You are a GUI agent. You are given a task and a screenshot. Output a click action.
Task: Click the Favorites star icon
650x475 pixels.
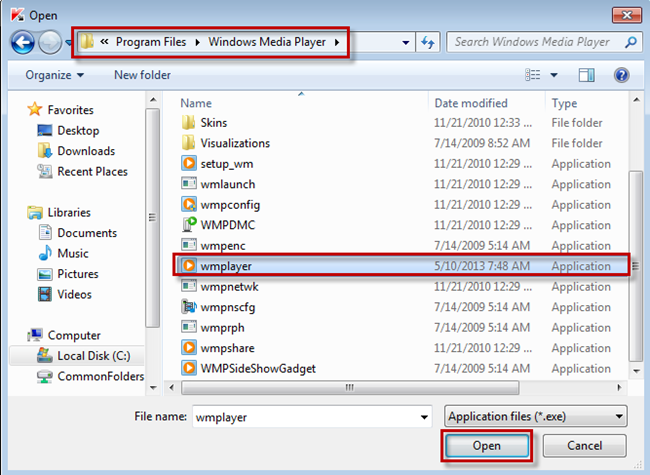pos(35,109)
